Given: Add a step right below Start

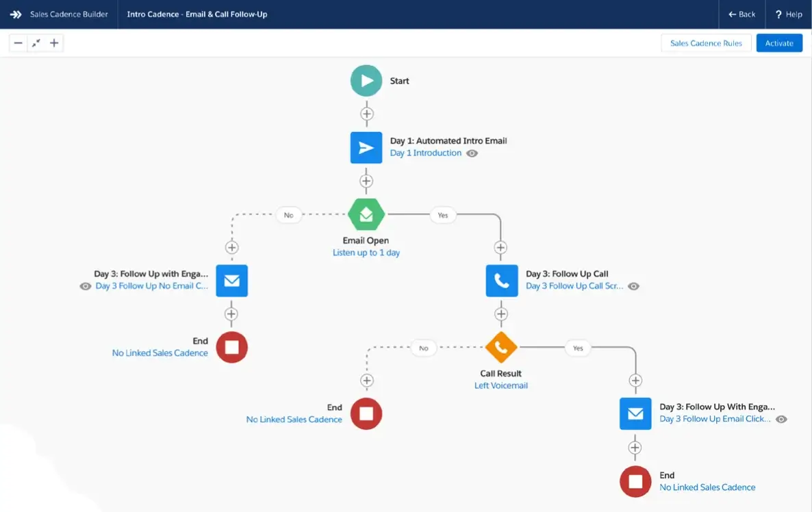Looking at the screenshot, I should 367,114.
